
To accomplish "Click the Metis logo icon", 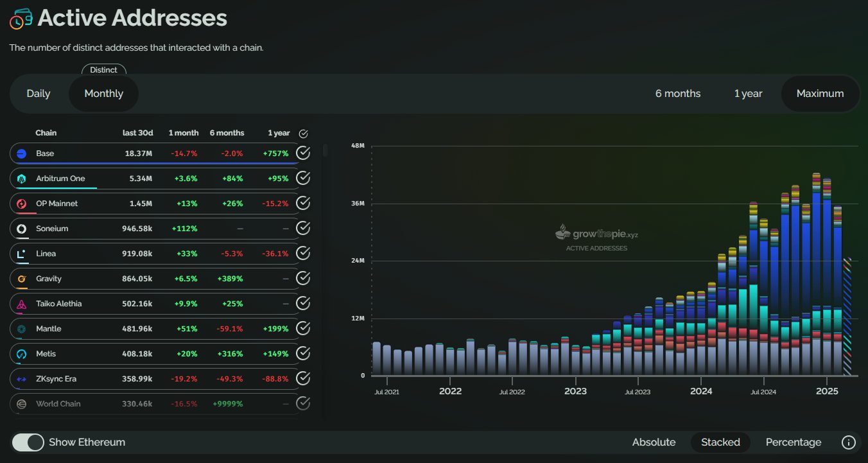I will [x=21, y=354].
